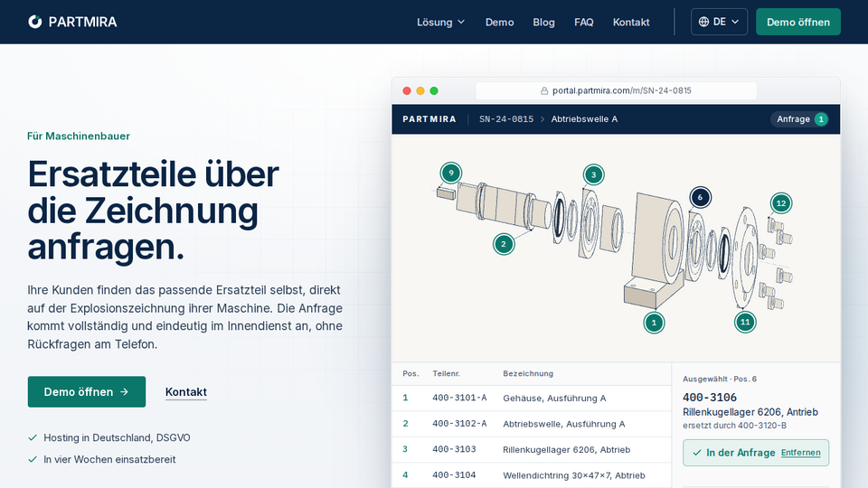Select position marker 6 on the drawing
The width and height of the screenshot is (868, 488).
tap(700, 197)
